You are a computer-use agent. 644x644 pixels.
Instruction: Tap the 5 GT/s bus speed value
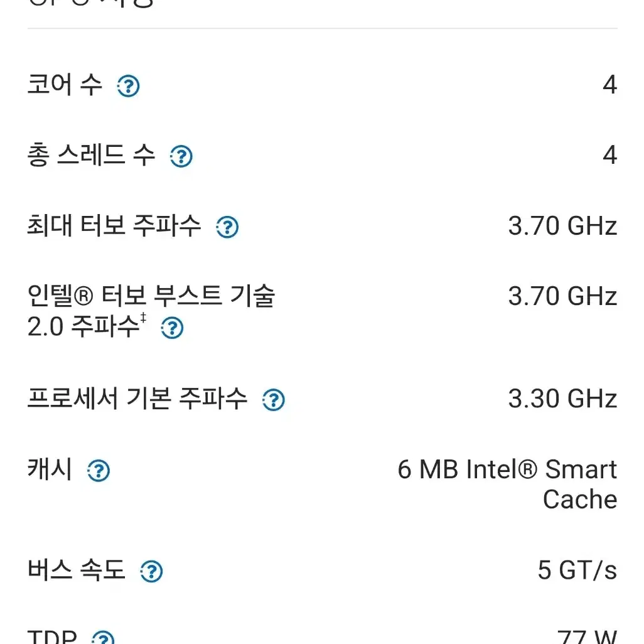coord(577,570)
